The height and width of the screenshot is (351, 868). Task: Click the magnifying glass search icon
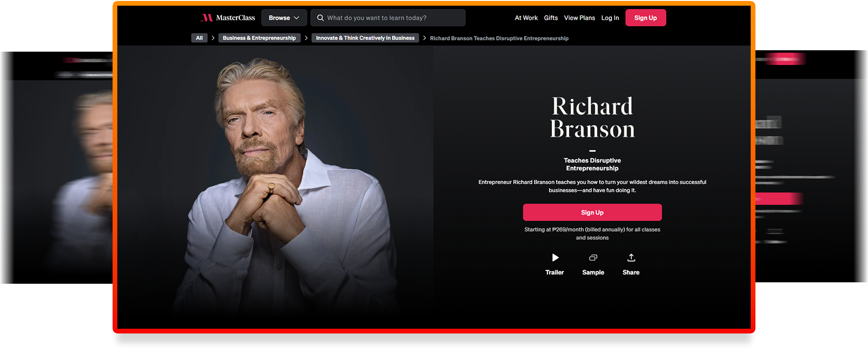[x=320, y=18]
